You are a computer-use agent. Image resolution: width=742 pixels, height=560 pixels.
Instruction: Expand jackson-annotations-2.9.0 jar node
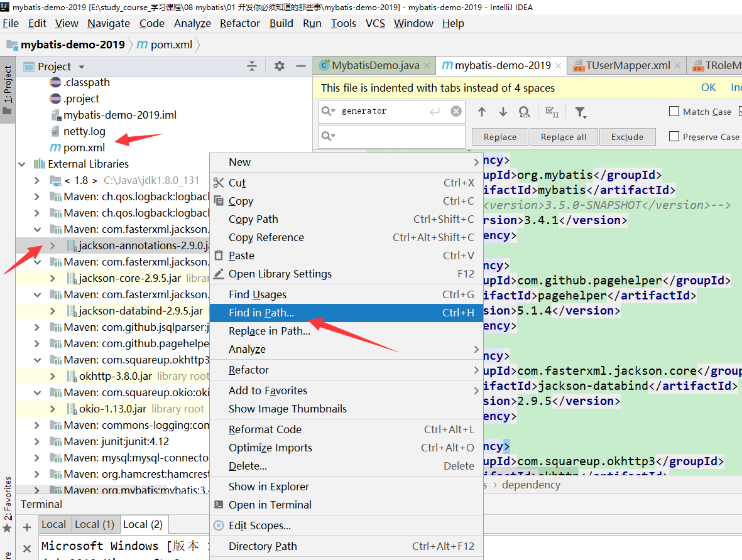[x=53, y=245]
